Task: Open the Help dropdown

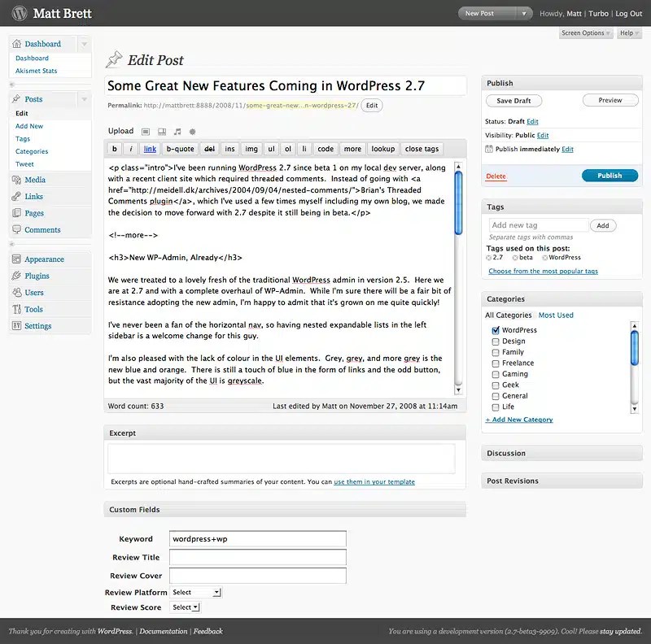Action: (629, 33)
